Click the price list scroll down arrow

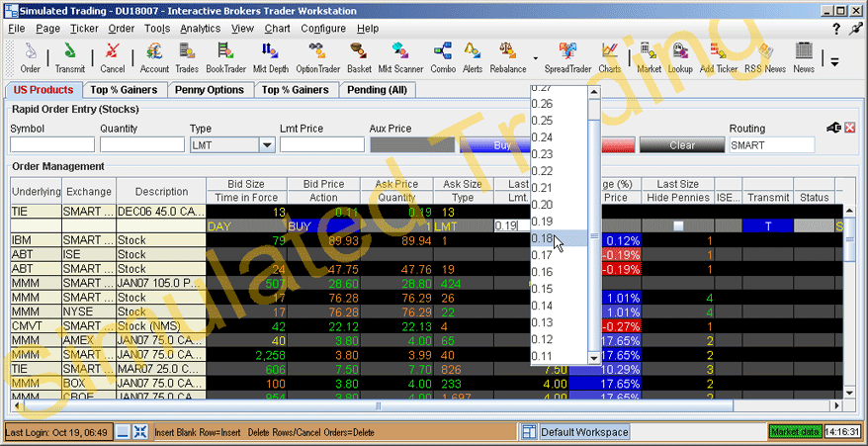(x=594, y=358)
